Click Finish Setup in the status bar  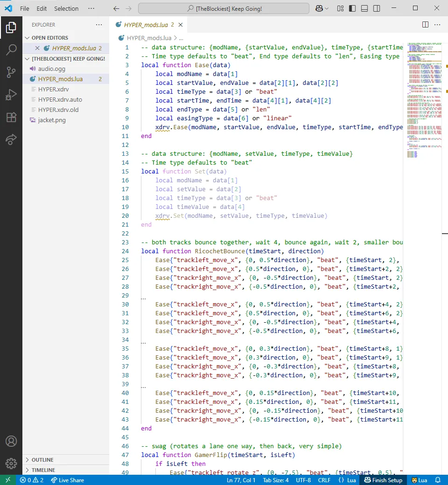[386, 480]
